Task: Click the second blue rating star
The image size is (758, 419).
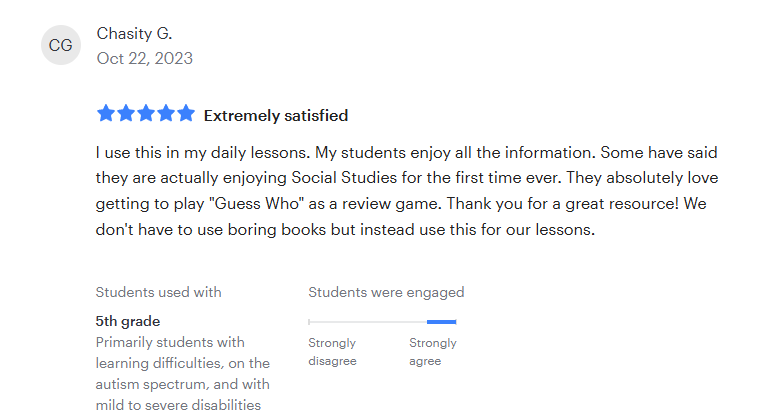Action: (126, 114)
